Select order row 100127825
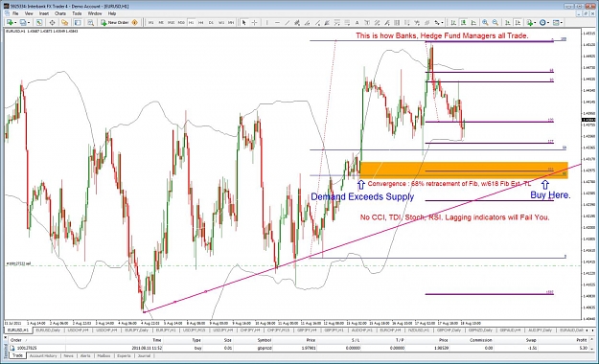The image size is (599, 364). point(298,348)
